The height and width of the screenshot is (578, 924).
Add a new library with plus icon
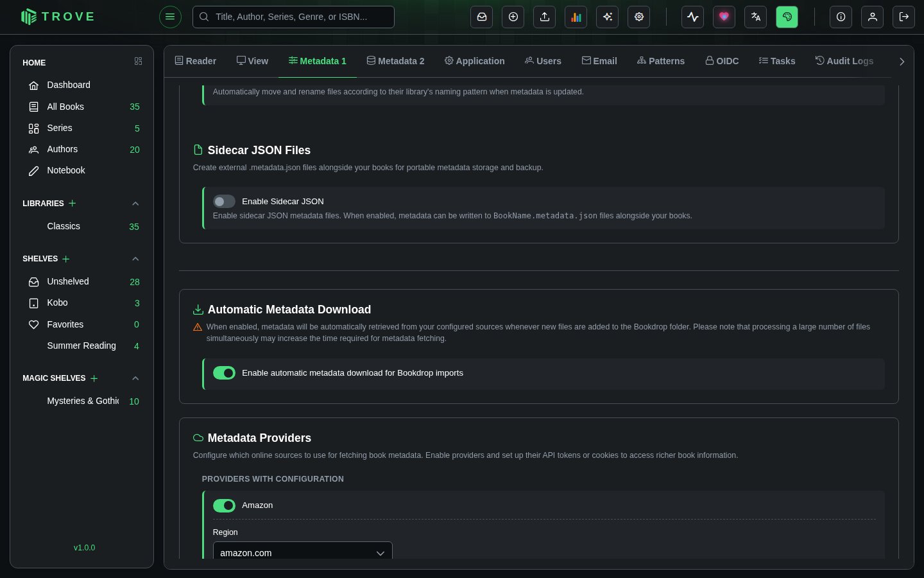point(73,203)
